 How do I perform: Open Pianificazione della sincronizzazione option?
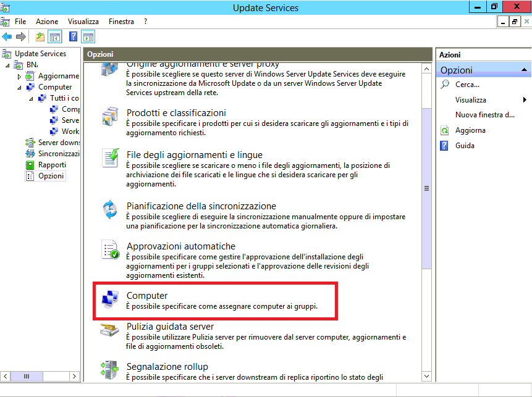(201, 206)
